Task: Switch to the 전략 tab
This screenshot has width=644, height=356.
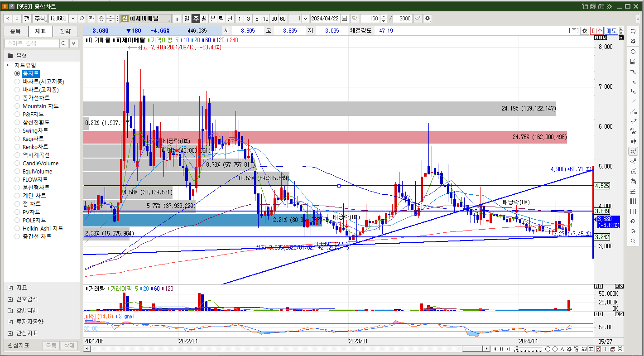Action: (x=65, y=31)
